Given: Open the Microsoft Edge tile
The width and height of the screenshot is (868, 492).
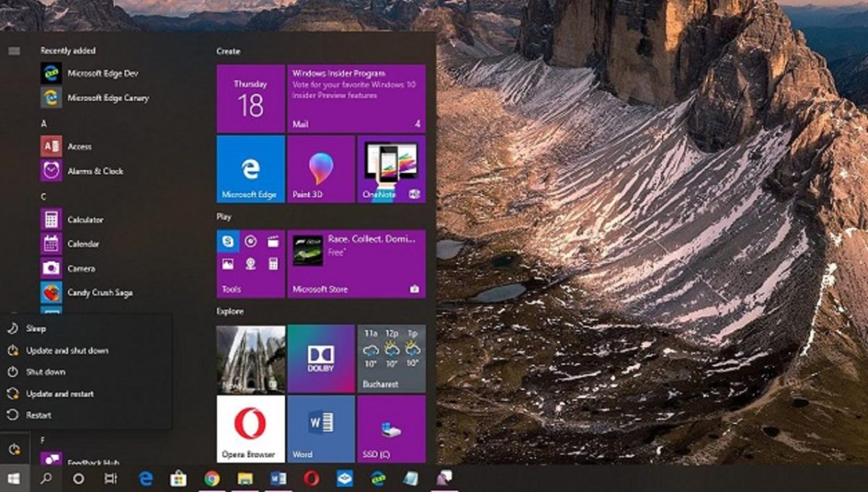Looking at the screenshot, I should (x=250, y=169).
